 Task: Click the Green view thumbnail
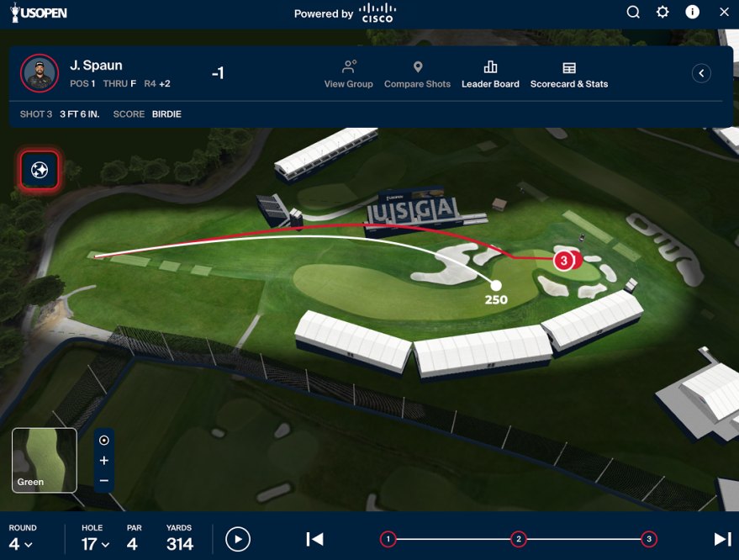coord(45,460)
